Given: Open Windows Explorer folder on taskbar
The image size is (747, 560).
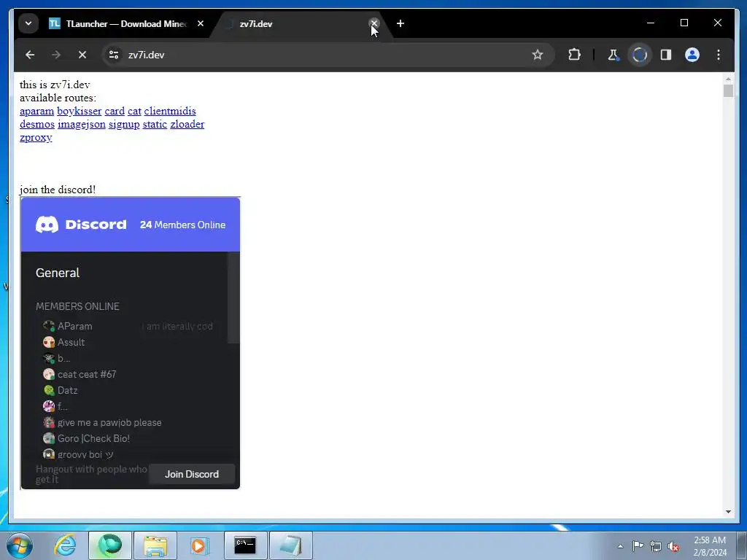Looking at the screenshot, I should [x=155, y=545].
